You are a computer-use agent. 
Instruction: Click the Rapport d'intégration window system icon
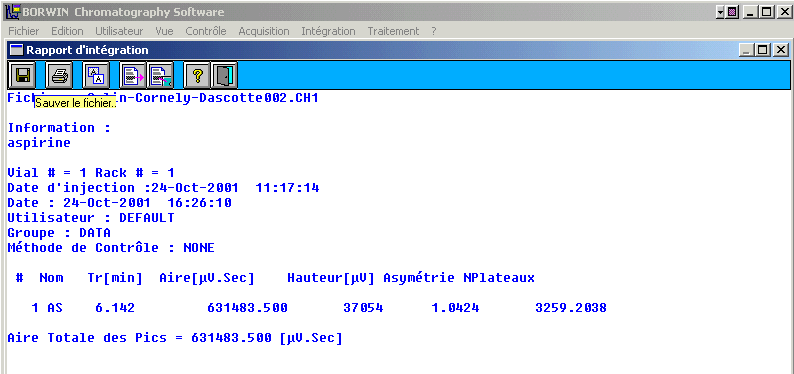[x=17, y=50]
